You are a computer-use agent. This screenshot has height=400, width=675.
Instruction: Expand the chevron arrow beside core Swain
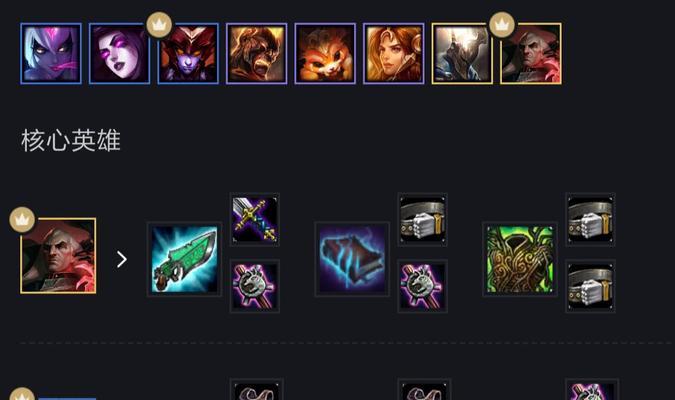pos(122,259)
